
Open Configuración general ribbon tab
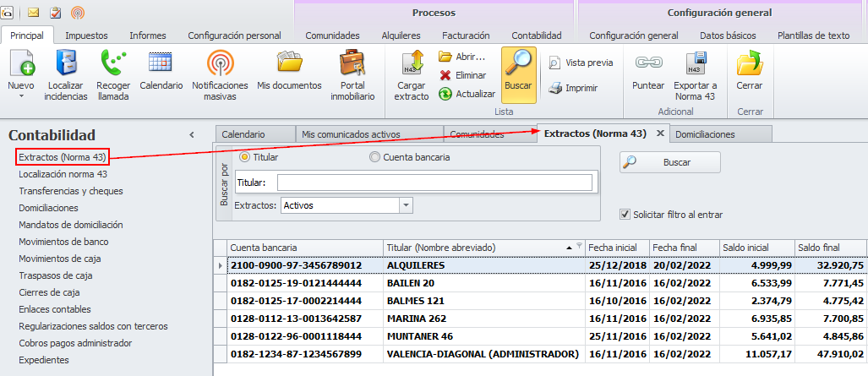click(x=634, y=35)
